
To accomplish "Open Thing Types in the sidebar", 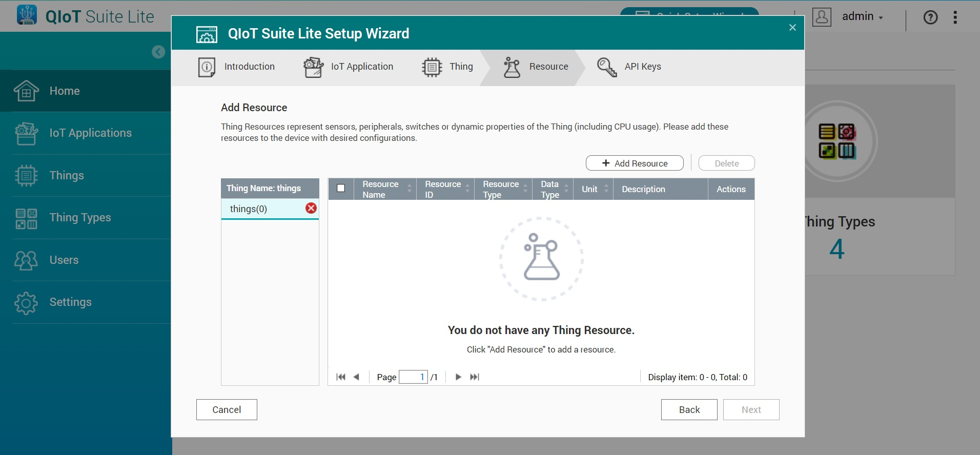I will pyautogui.click(x=80, y=218).
